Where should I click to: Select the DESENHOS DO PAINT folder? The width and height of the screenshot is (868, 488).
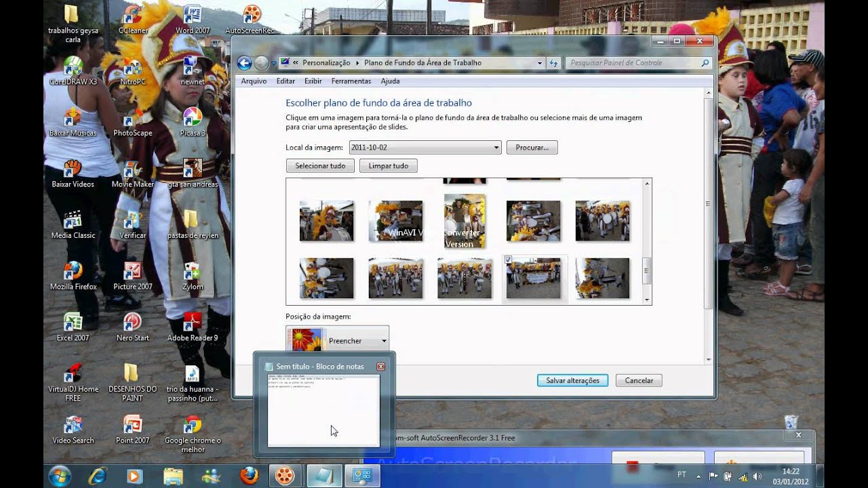(x=132, y=383)
